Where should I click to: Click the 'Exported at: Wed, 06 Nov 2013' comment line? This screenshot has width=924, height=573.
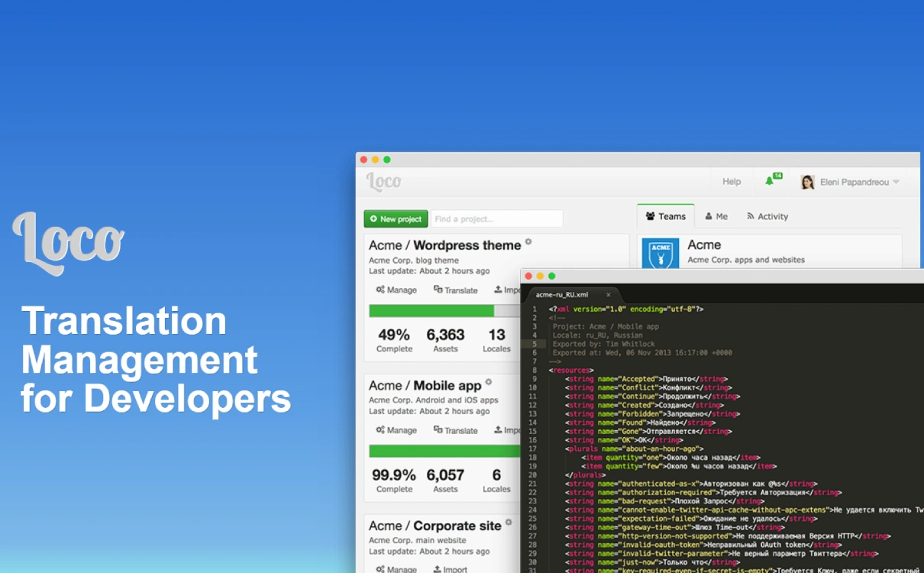coord(642,353)
